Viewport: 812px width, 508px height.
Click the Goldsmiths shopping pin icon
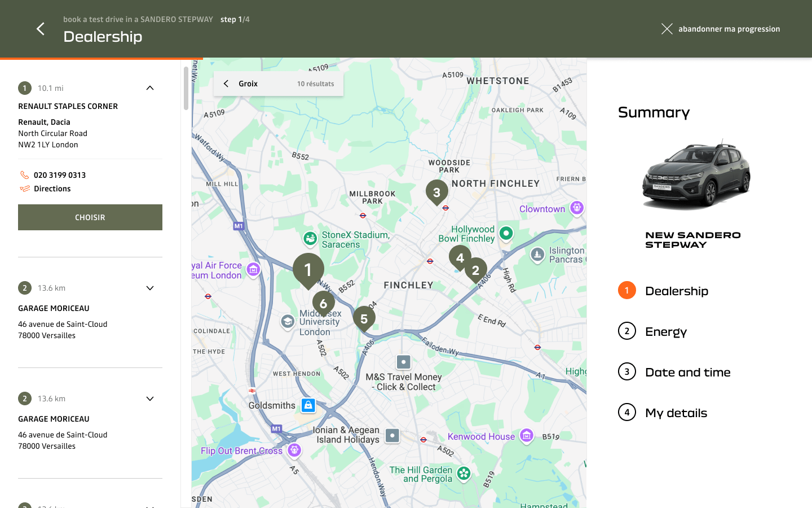pos(308,405)
